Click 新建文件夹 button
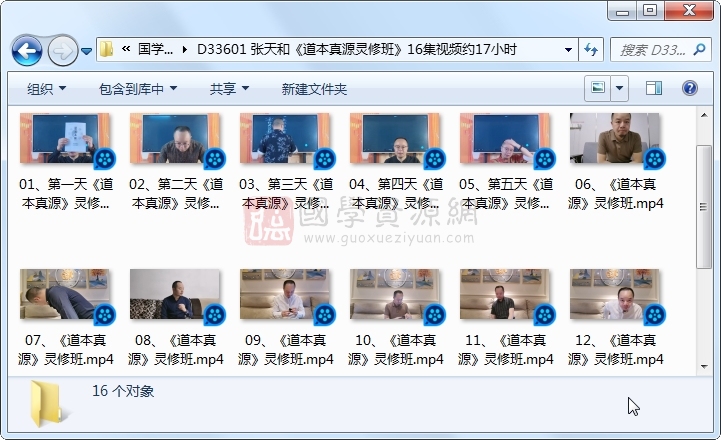 click(314, 89)
